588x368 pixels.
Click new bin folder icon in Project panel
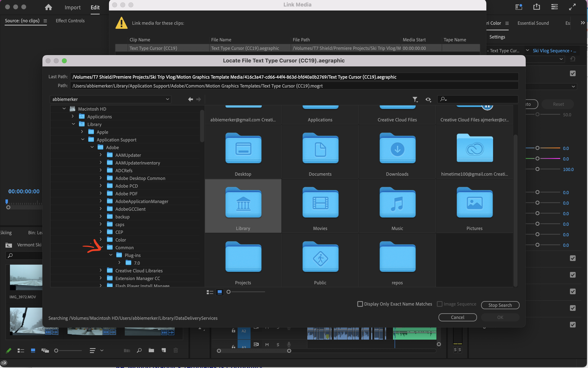pos(151,351)
